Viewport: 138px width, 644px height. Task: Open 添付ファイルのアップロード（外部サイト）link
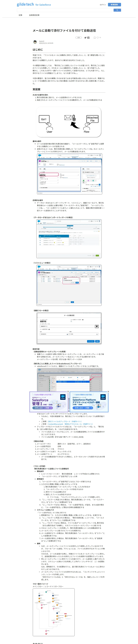coord(65,421)
